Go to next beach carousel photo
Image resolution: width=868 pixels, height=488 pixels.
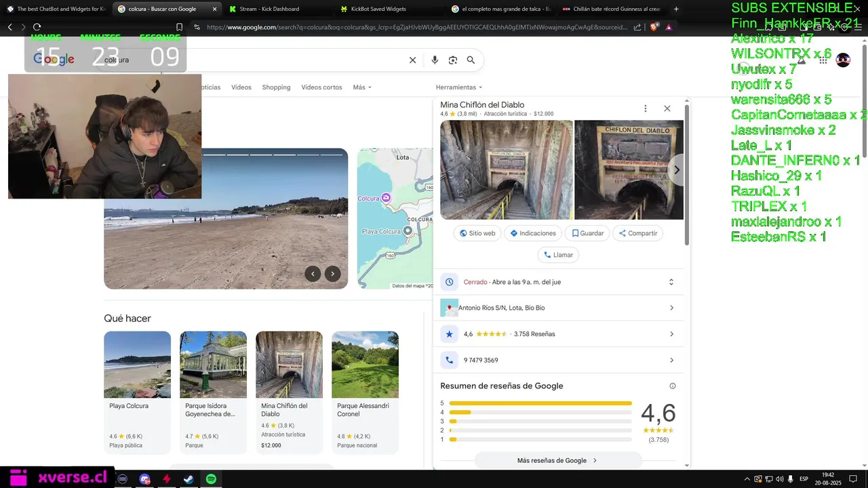tap(332, 274)
